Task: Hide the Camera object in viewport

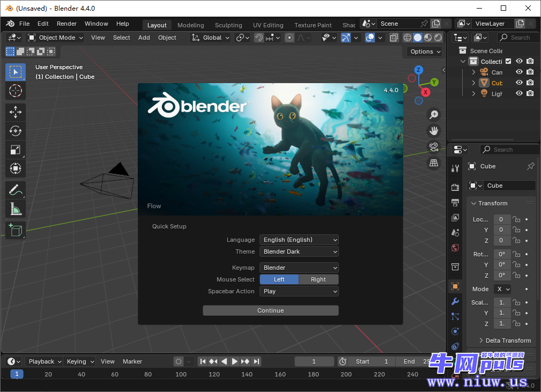Action: [519, 72]
